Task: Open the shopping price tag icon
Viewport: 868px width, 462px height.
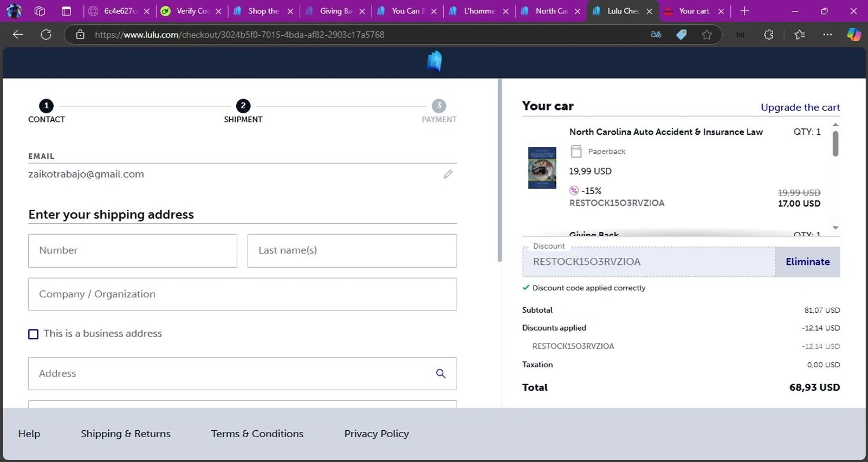Action: [x=682, y=35]
